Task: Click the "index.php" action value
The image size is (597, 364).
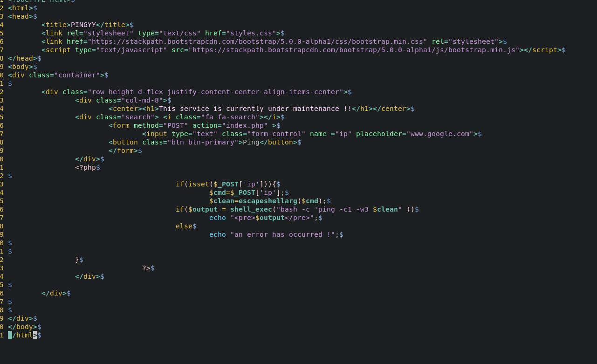Action: (245, 125)
